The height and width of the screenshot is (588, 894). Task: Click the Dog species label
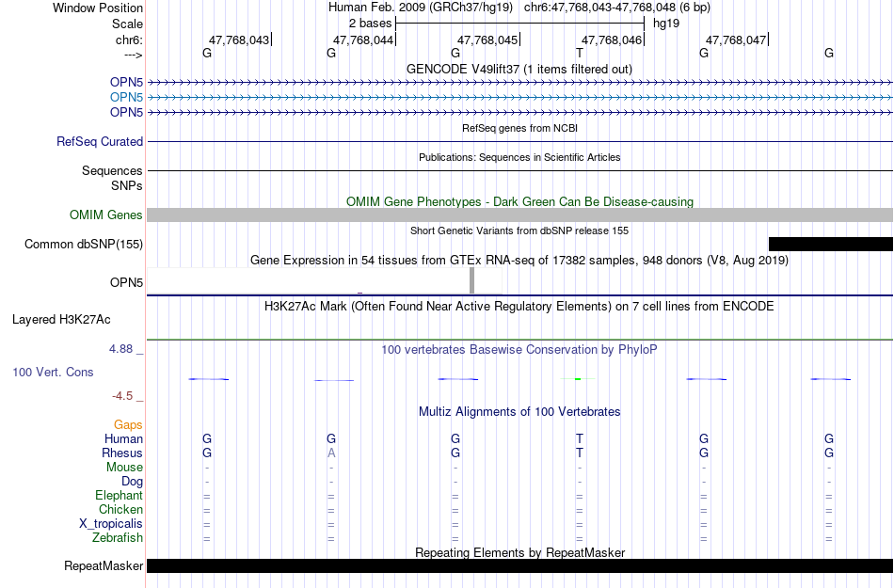coord(132,482)
